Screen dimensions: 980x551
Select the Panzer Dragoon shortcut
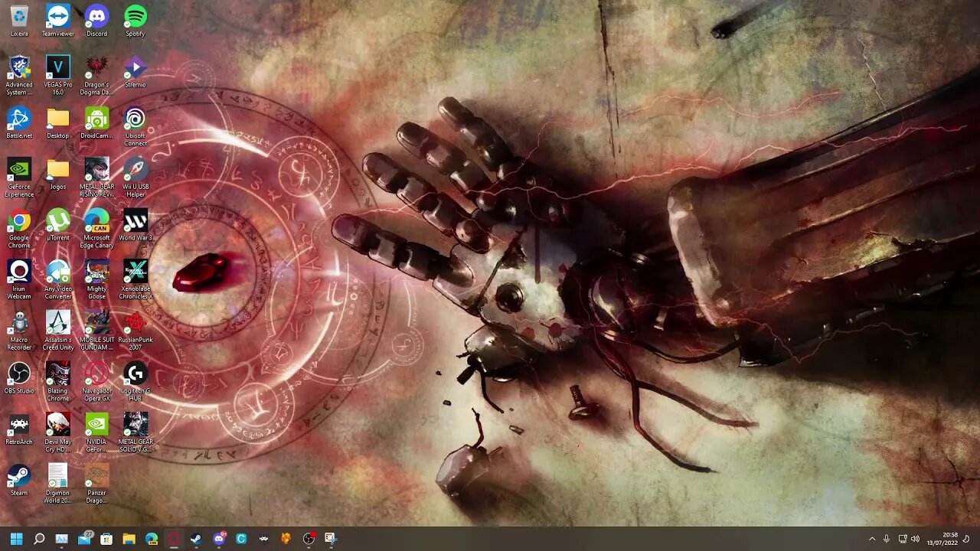coord(96,484)
